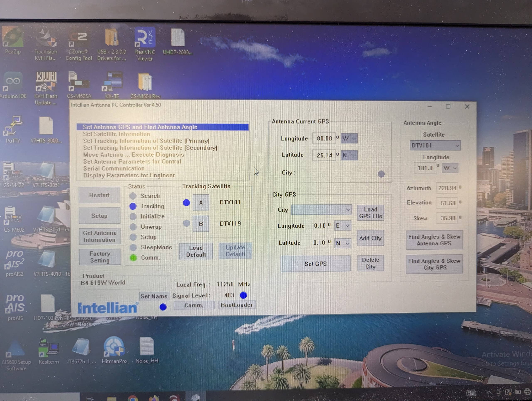Click the Antenna Current GPS longitude field
Image resolution: width=532 pixels, height=401 pixels.
tap(324, 138)
